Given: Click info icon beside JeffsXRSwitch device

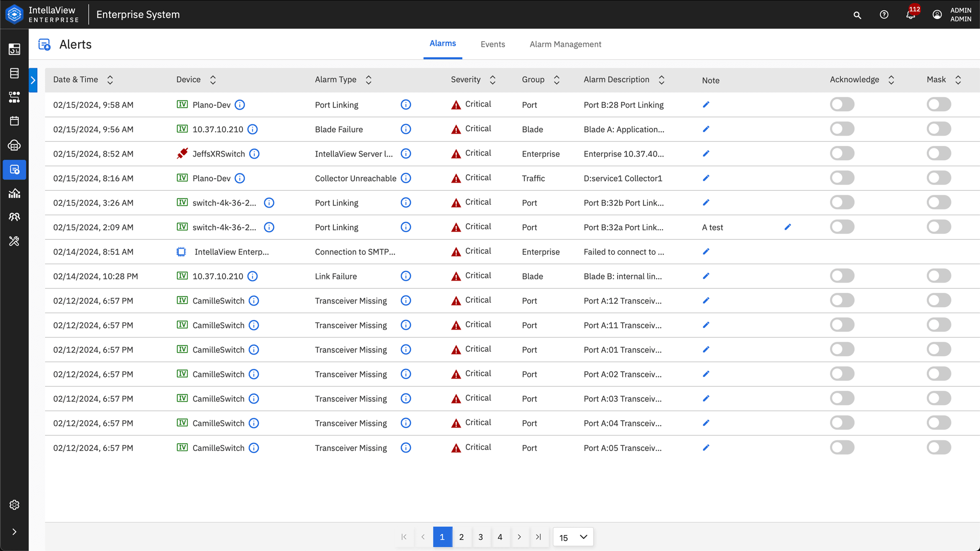Looking at the screenshot, I should coord(254,154).
